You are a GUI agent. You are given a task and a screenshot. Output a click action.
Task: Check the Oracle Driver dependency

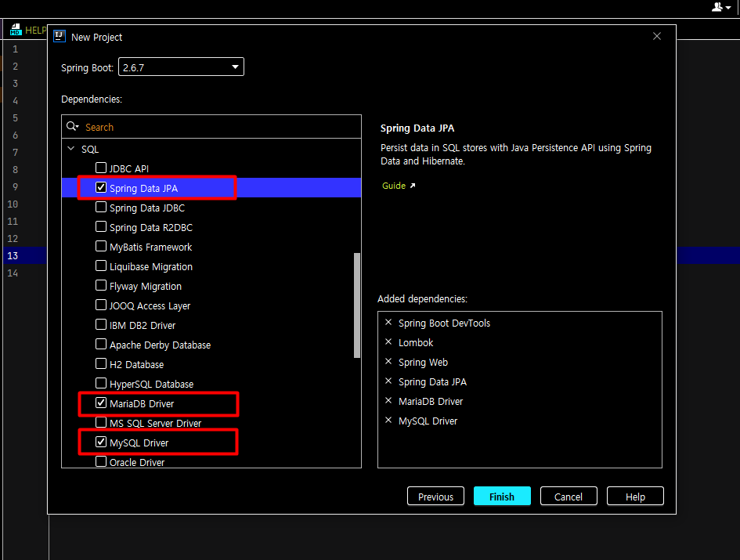coord(100,461)
